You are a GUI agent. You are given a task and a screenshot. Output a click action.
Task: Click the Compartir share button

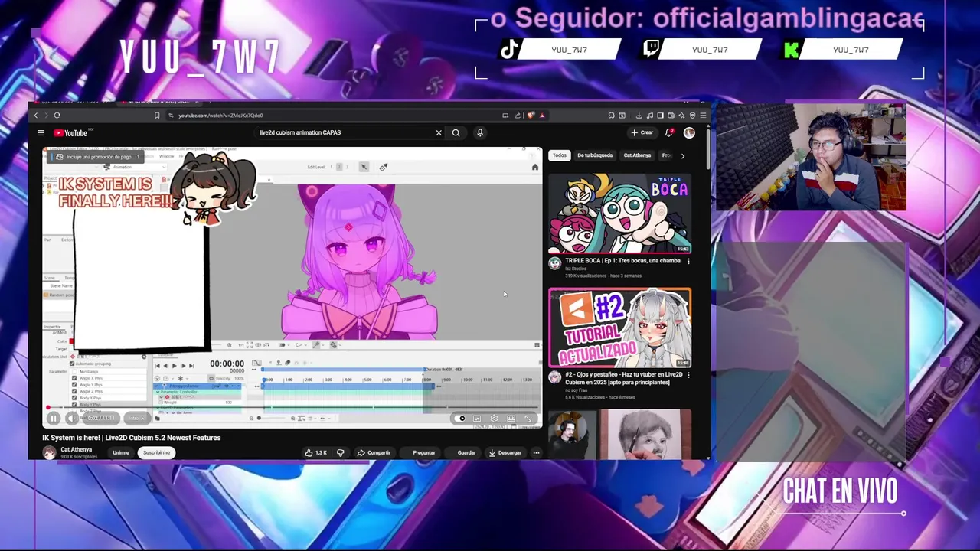point(374,452)
